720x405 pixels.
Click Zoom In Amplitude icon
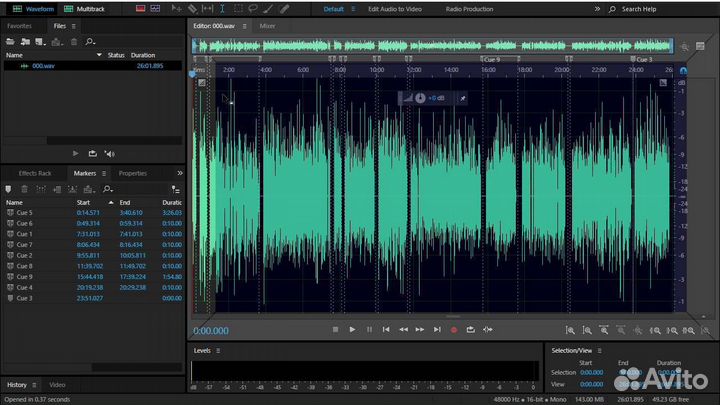[570, 330]
